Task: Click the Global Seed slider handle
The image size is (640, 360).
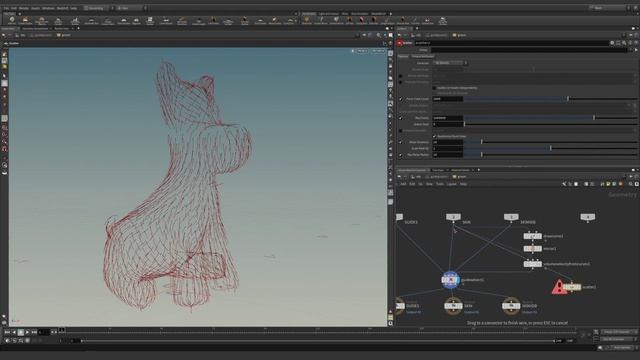Action: (x=464, y=124)
